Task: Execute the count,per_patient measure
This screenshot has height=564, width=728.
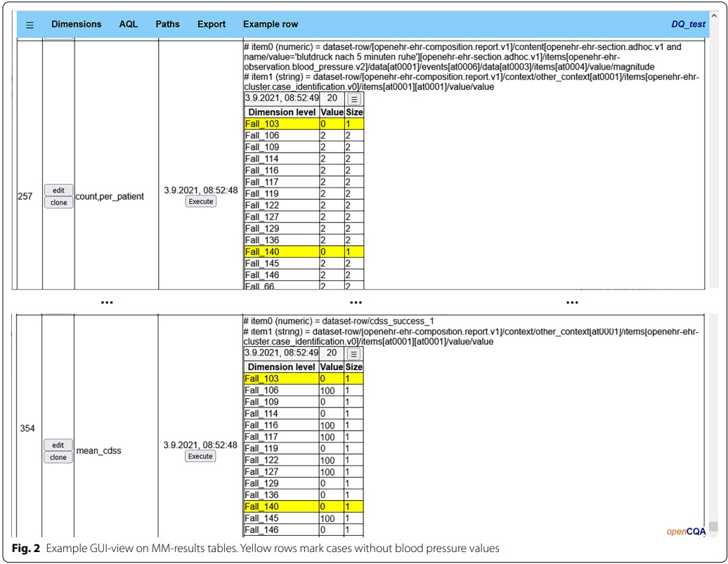Action: click(x=201, y=202)
